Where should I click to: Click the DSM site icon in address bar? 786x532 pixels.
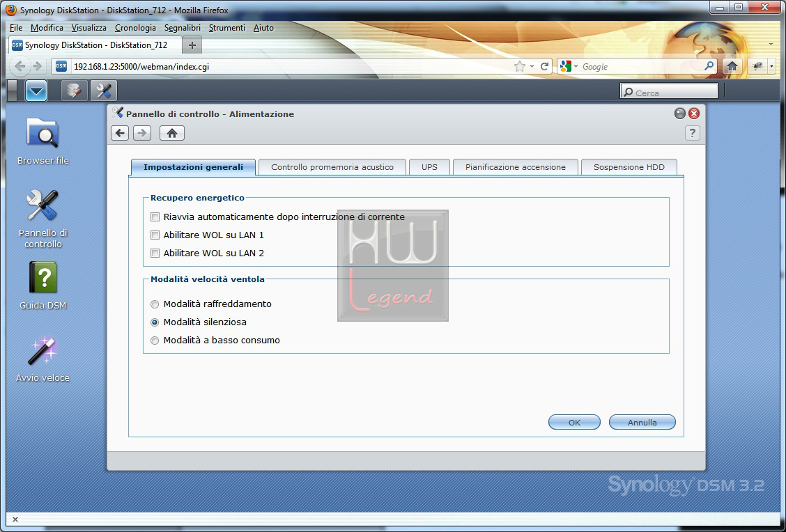pyautogui.click(x=61, y=66)
